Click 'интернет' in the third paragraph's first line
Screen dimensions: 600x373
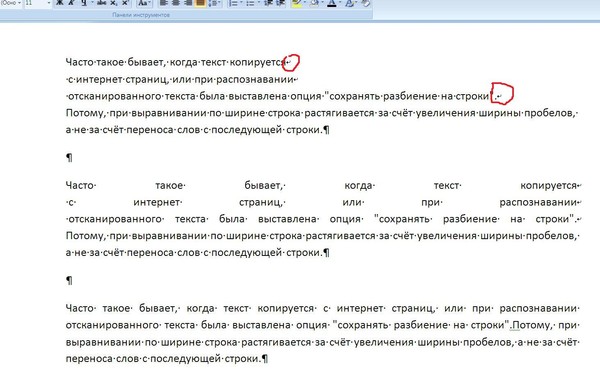(x=360, y=308)
